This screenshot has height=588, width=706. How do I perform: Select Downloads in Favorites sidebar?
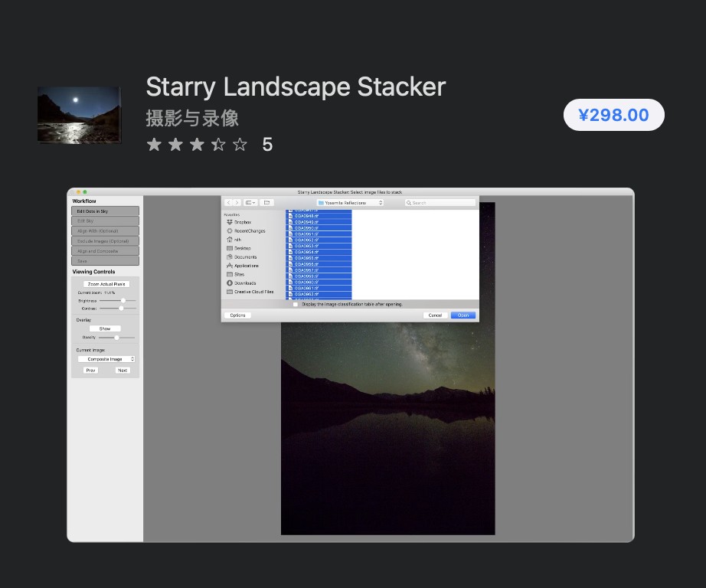click(x=241, y=283)
